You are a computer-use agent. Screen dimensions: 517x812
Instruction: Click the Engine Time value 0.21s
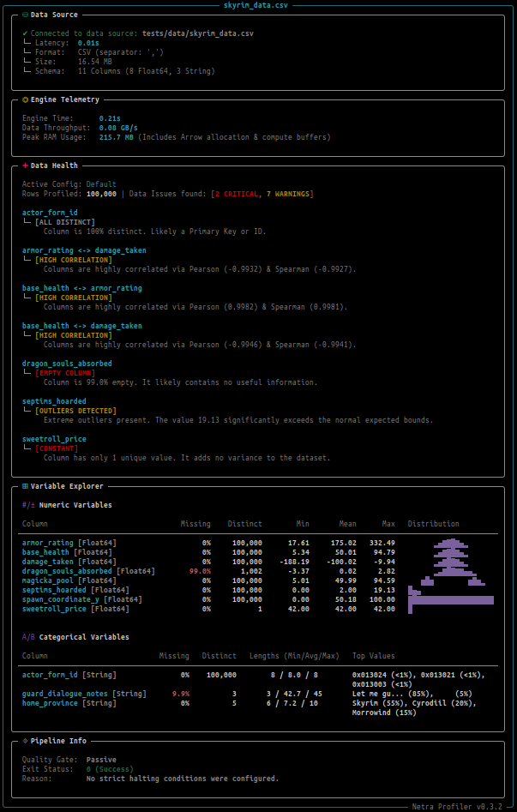coord(110,118)
